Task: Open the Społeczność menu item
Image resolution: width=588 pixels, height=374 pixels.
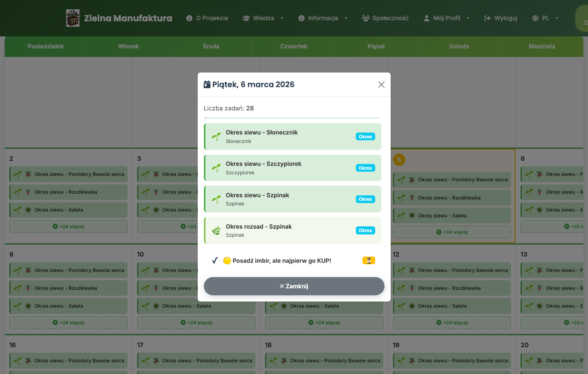Action: 385,18
